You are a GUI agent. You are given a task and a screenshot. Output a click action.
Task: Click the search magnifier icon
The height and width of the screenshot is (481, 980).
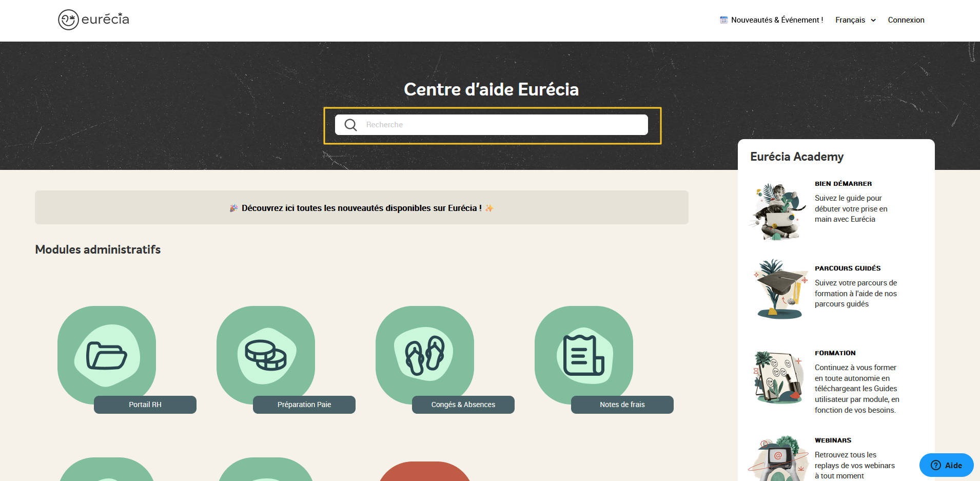tap(350, 125)
